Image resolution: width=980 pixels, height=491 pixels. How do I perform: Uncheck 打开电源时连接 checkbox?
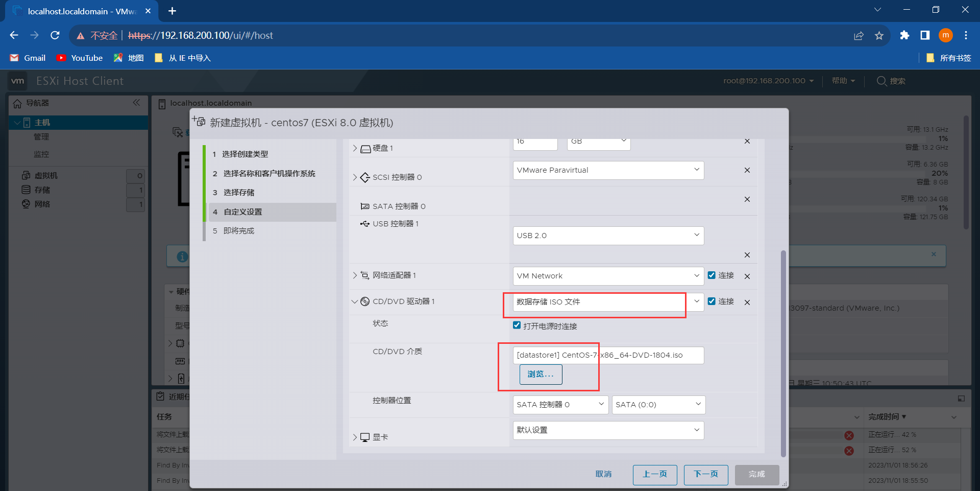coord(517,325)
